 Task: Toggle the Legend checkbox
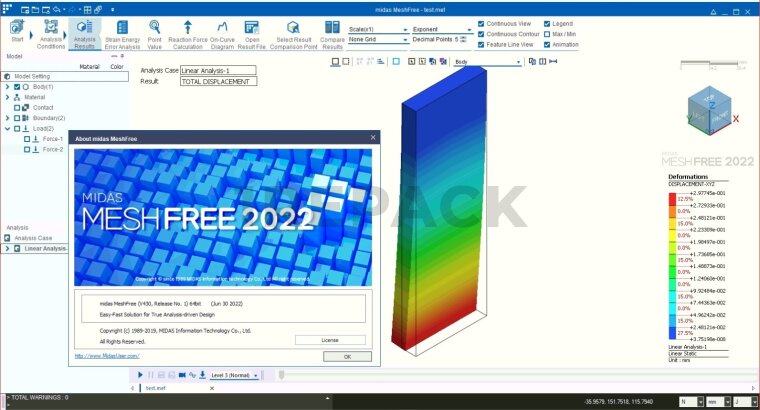coord(546,22)
